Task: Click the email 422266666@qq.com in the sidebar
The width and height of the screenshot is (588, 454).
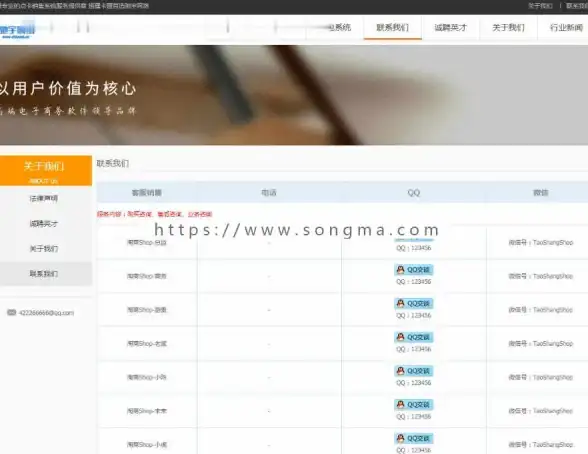Action: 46,313
